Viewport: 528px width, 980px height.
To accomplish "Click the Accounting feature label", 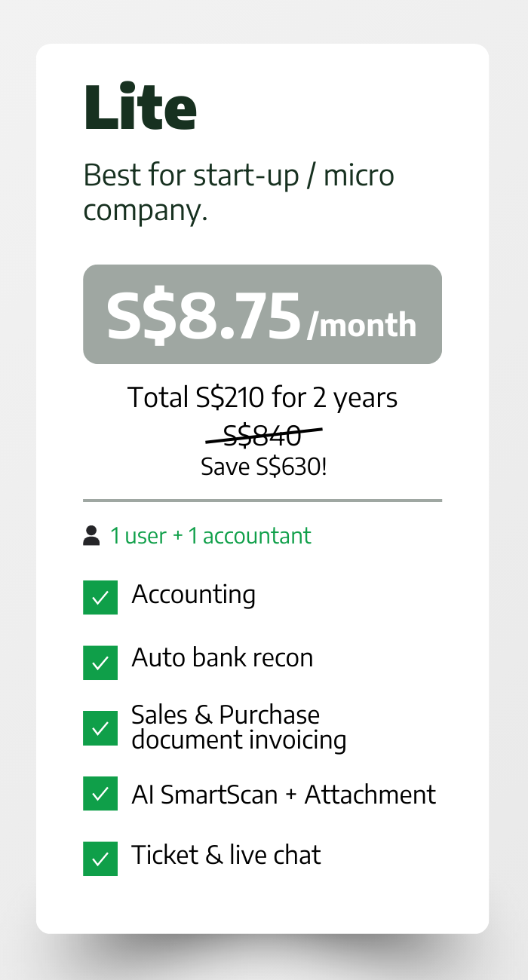I will [193, 595].
